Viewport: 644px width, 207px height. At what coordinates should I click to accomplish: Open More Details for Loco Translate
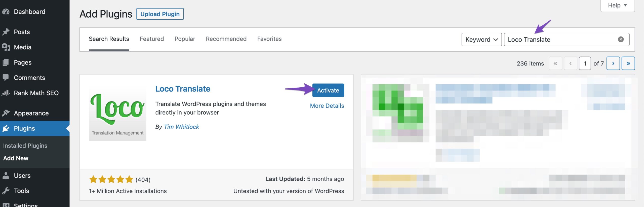click(x=327, y=106)
